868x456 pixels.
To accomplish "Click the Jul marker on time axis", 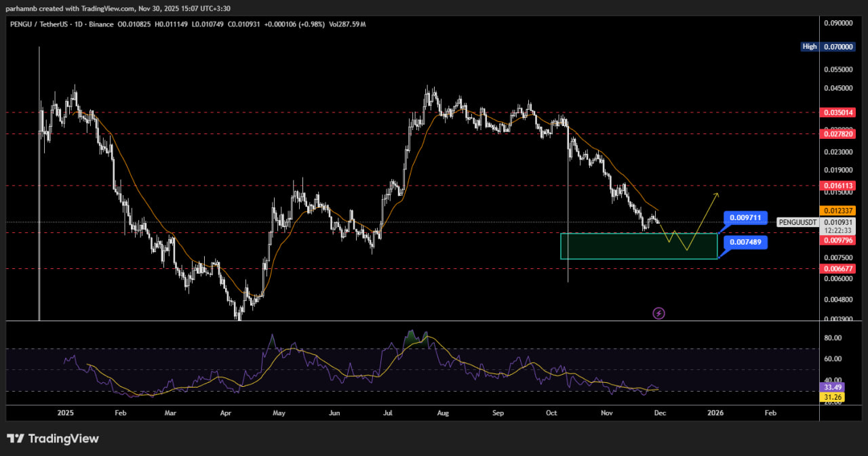I will (387, 412).
